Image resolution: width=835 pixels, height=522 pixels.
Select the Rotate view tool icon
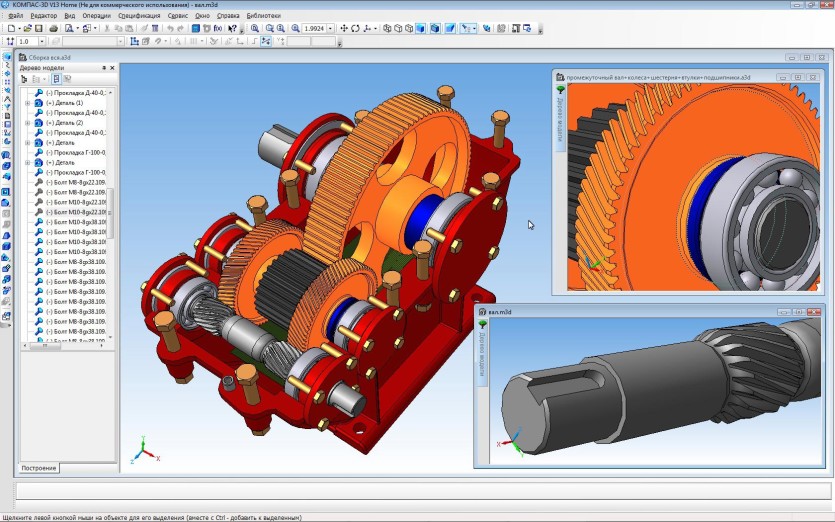[x=355, y=28]
